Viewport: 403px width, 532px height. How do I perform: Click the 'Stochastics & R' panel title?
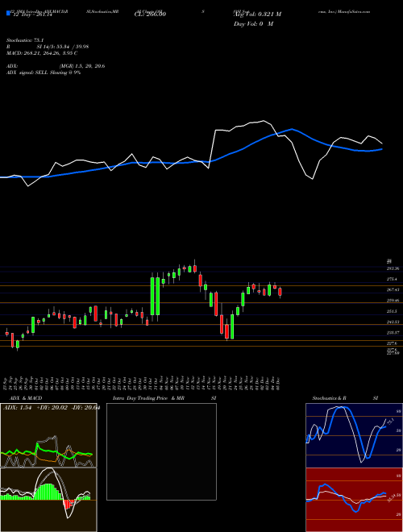[x=330, y=398]
